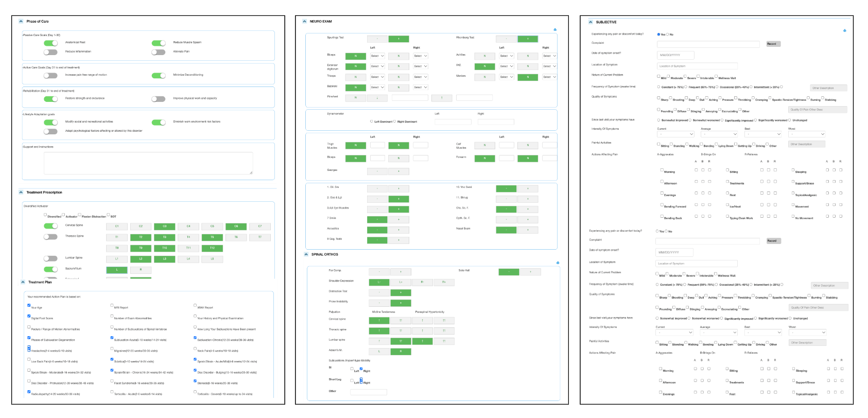Collapse the NEURO EXAM section chevron
Image resolution: width=868 pixels, height=418 pixels.
pyautogui.click(x=304, y=22)
